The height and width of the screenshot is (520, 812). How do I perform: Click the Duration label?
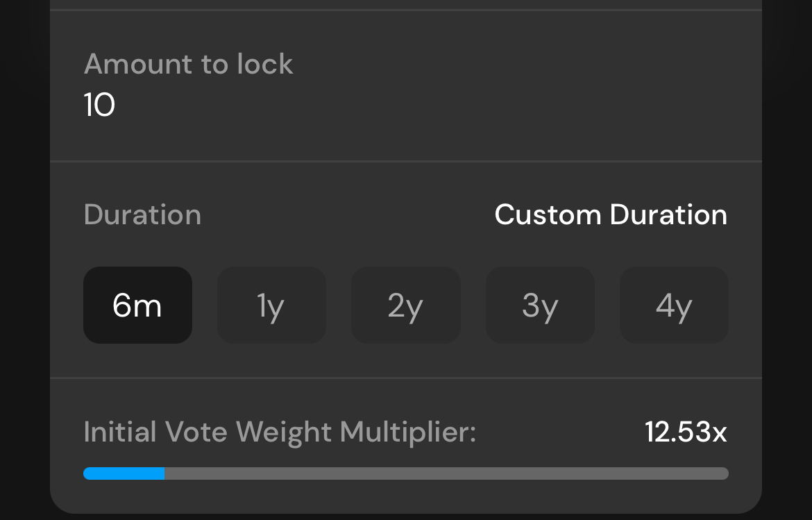[142, 215]
